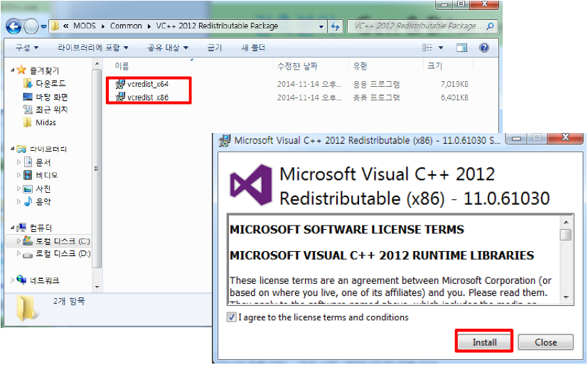The image size is (588, 365).
Task: Select 즐겨찾기 in the navigation pane
Action: pos(44,70)
